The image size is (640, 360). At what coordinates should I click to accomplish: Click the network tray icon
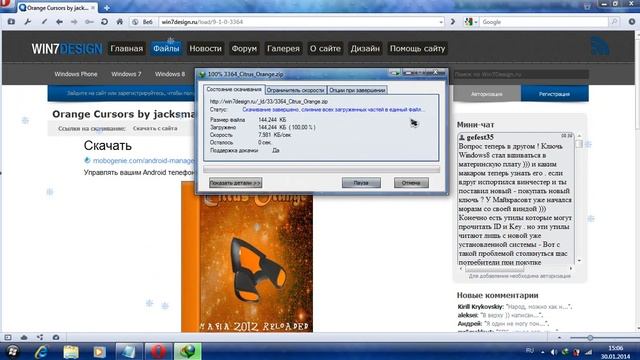tap(588, 352)
